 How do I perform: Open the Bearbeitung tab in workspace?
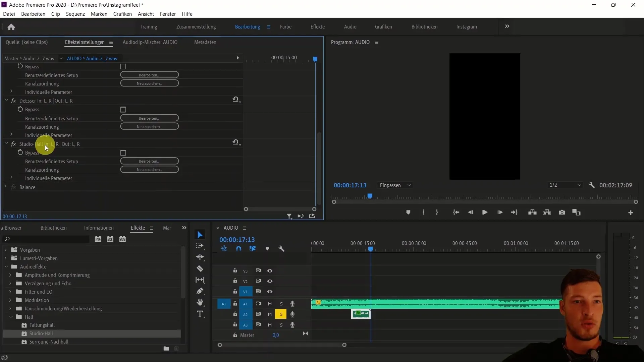pyautogui.click(x=248, y=26)
